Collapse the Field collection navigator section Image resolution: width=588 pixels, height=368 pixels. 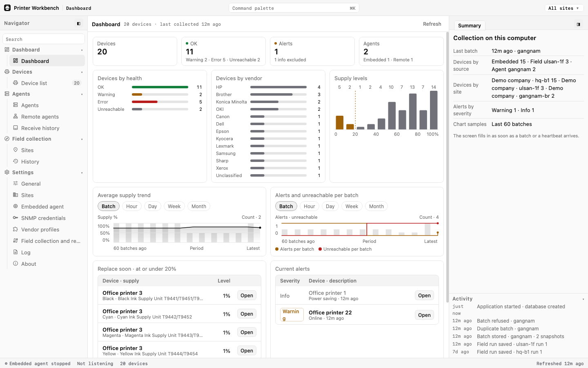82,139
